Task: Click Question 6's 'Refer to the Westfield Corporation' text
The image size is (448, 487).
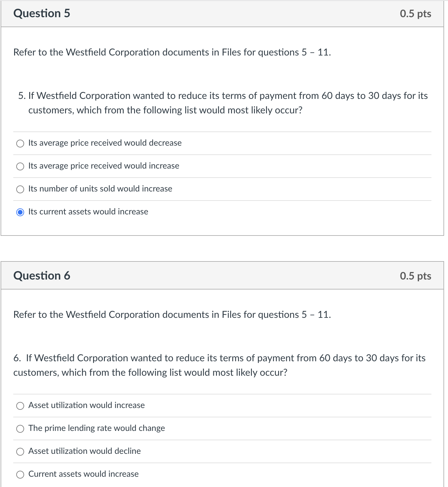Action: coord(172,315)
